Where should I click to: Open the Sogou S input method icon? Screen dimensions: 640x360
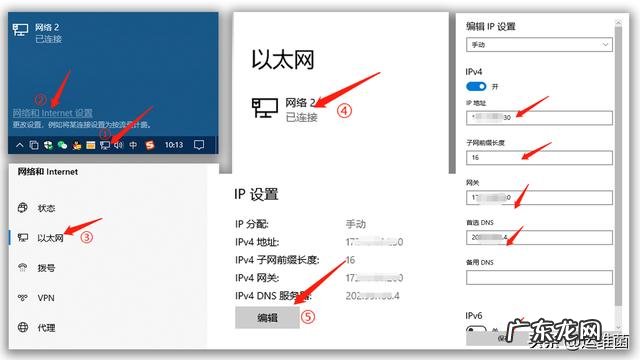coord(150,145)
